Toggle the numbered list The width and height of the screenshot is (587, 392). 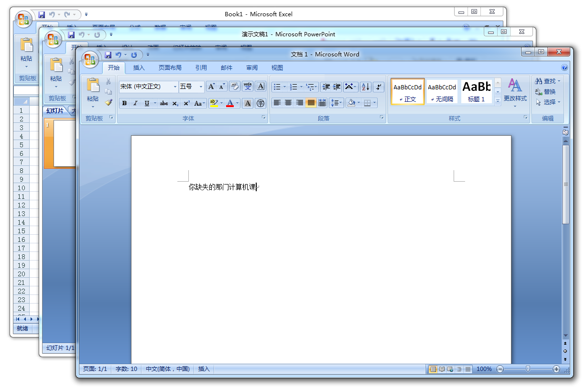coord(294,87)
